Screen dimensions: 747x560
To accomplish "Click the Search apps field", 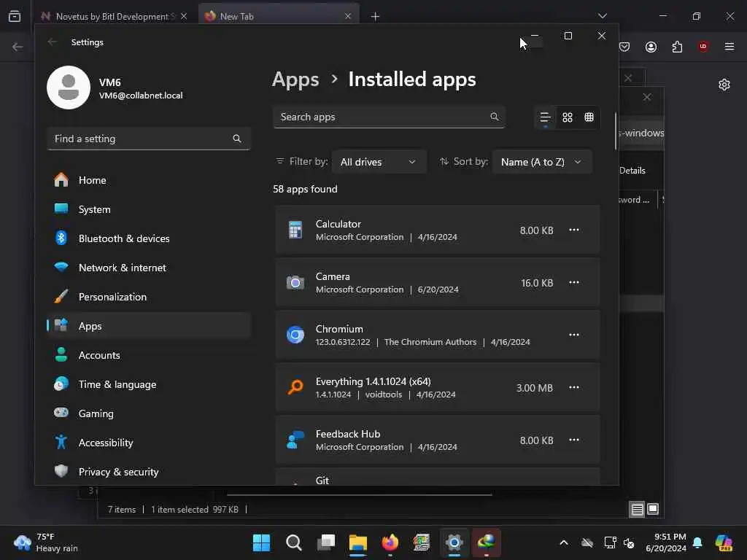I will pyautogui.click(x=389, y=117).
